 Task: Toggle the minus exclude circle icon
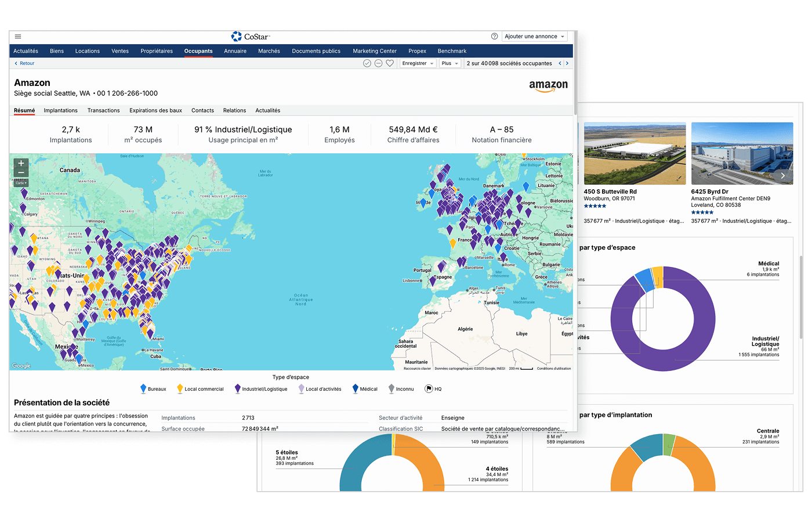[378, 63]
